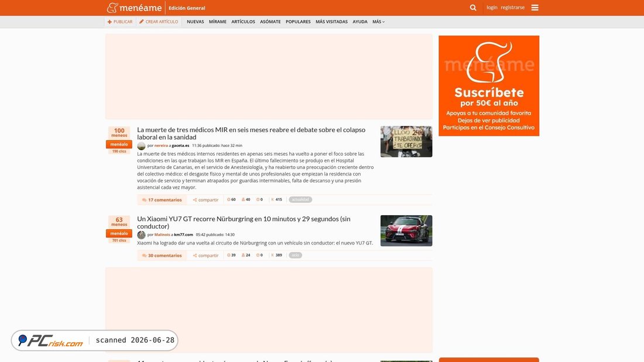This screenshot has width=644, height=362.
Task: Click the 60 positive votes on MIR story
Action: point(231,199)
